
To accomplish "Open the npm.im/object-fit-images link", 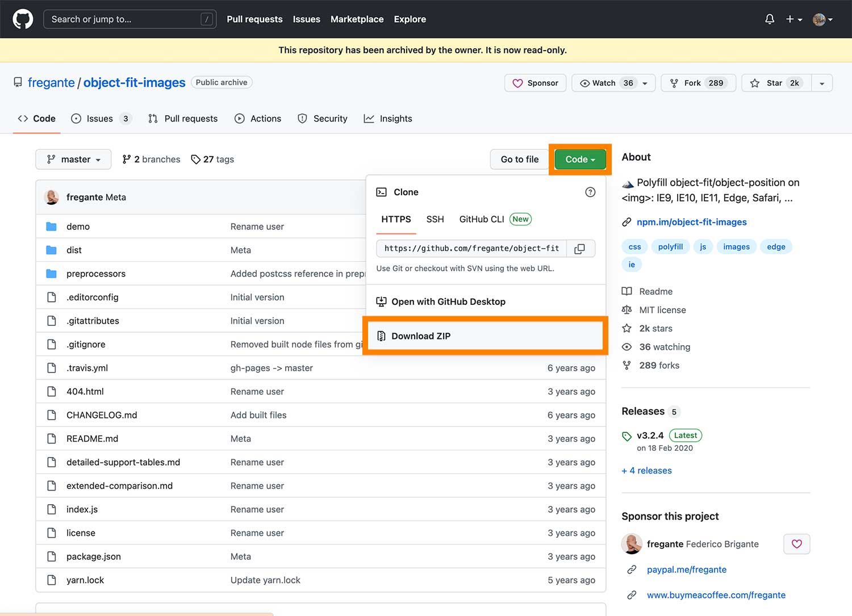I will 692,222.
